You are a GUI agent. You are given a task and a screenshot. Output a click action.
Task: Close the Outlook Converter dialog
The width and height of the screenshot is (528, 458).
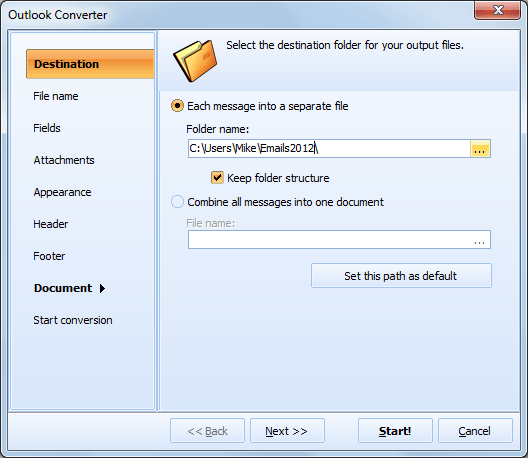tap(497, 10)
